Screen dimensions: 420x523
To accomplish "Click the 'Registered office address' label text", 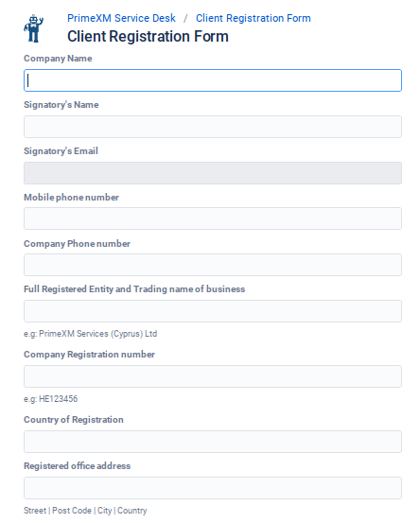I will point(77,466).
